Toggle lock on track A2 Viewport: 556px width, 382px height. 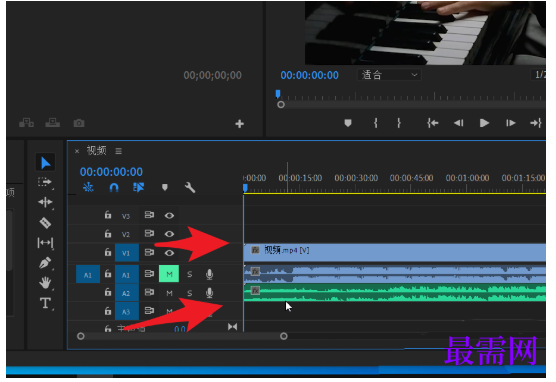[x=108, y=292]
